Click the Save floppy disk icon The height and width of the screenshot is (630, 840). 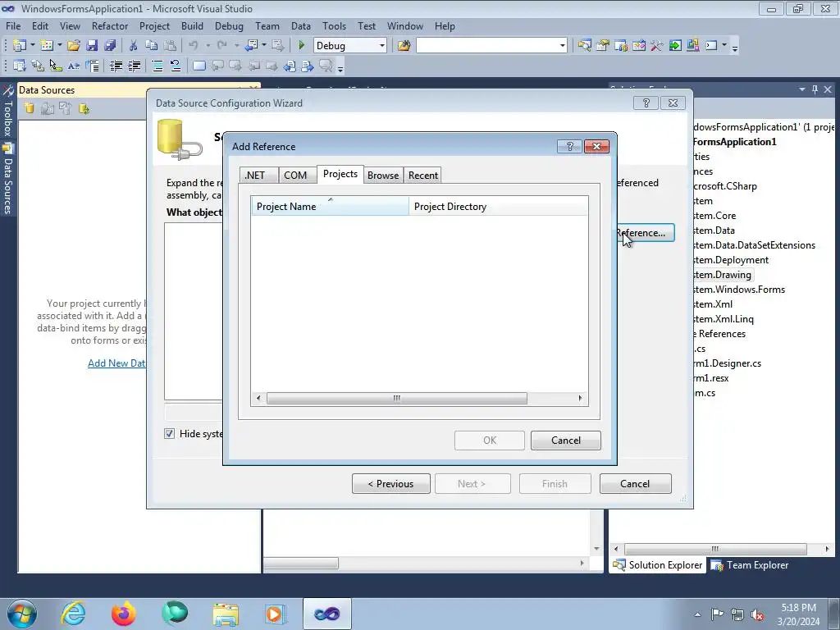coord(92,46)
